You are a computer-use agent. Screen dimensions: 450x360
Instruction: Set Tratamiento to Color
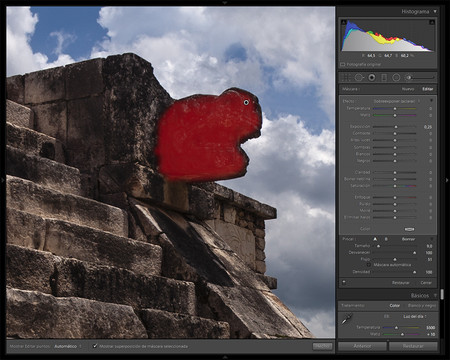tap(395, 305)
